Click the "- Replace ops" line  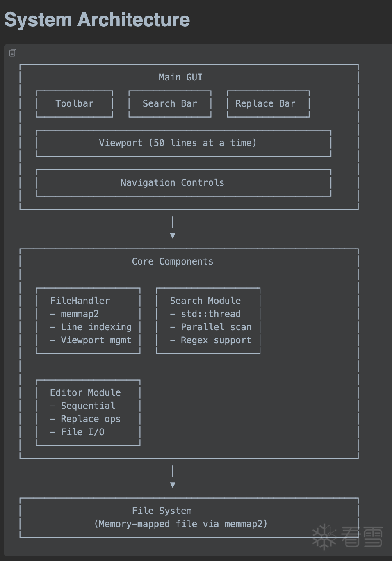(85, 419)
